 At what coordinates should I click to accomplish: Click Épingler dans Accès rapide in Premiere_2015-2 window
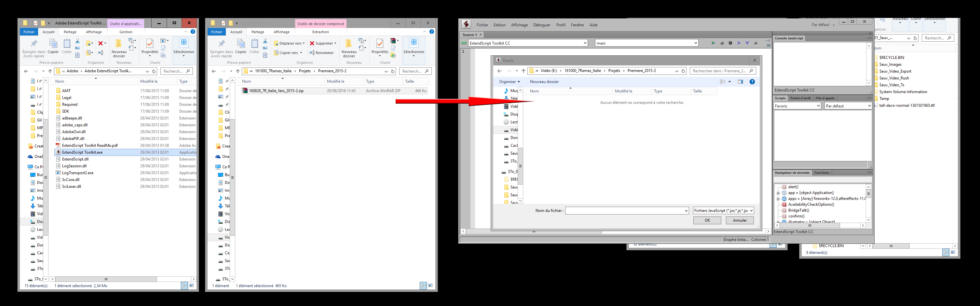coord(222,48)
